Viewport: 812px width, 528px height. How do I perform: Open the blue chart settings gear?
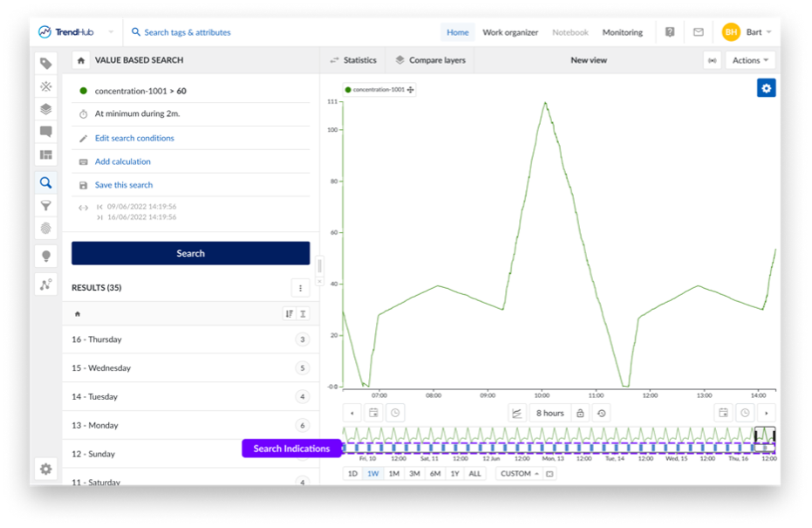coord(767,88)
